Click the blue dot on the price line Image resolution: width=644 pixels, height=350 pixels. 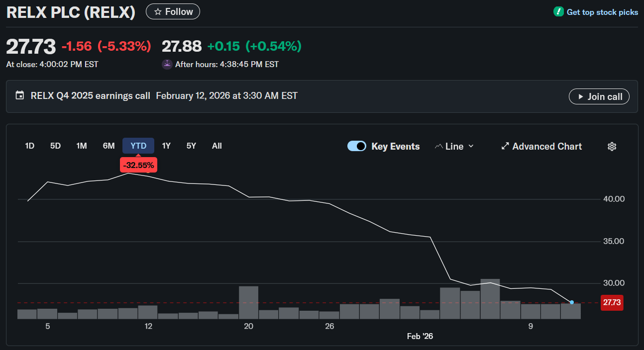tap(571, 302)
